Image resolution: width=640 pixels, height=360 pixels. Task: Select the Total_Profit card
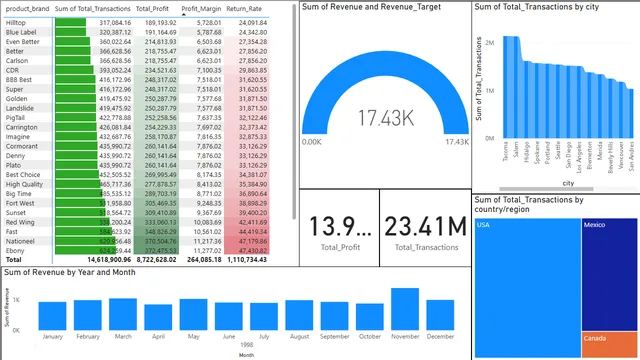(340, 228)
